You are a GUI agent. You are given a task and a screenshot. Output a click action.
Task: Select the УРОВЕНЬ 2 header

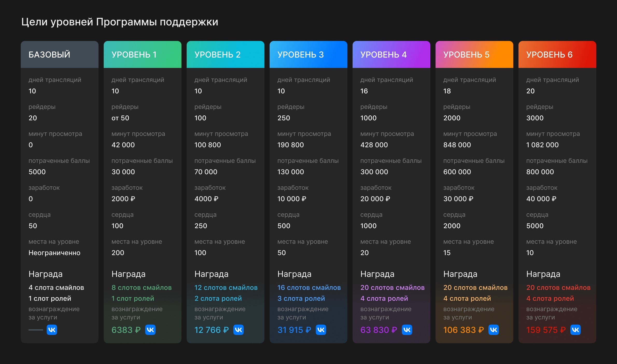pyautogui.click(x=226, y=54)
